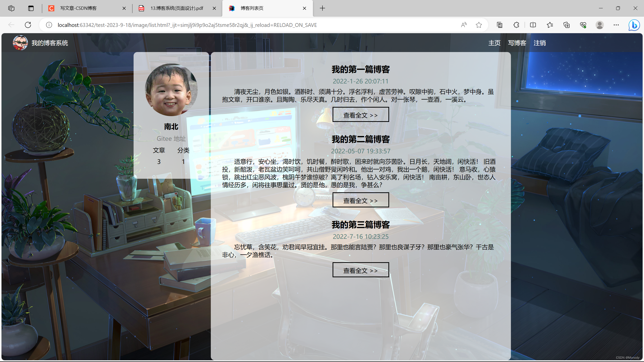
Task: Click the 文章 label in sidebar
Action: [x=159, y=150]
